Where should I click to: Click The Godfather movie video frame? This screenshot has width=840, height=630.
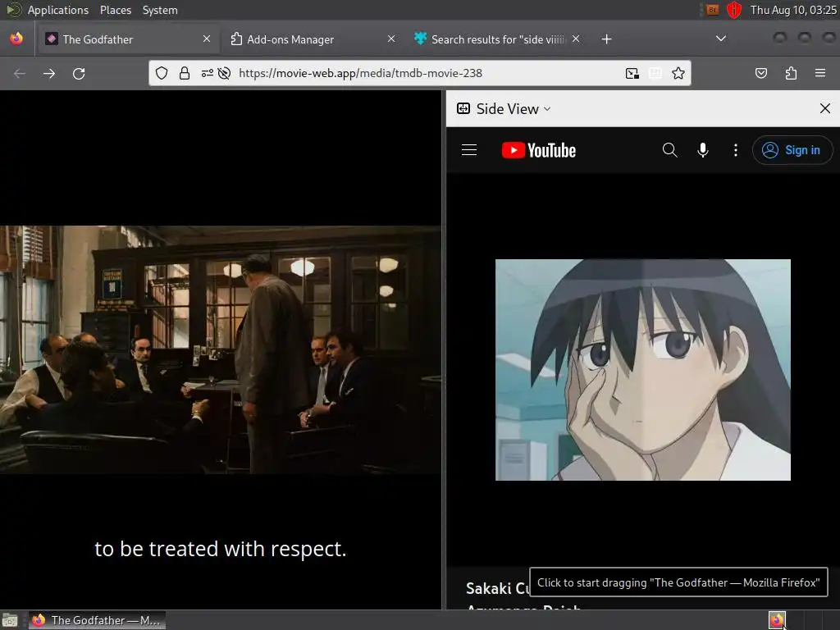pyautogui.click(x=221, y=349)
